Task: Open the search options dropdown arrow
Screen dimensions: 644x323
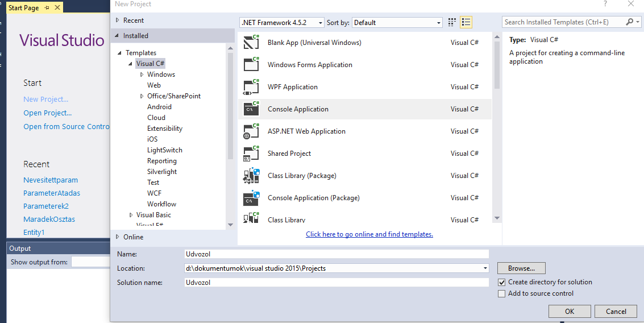Action: pos(637,22)
